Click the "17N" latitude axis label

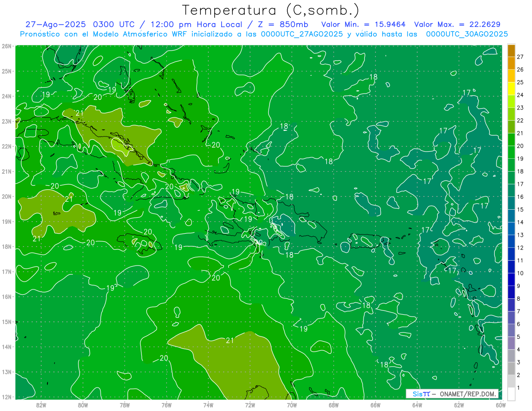[x=7, y=272]
